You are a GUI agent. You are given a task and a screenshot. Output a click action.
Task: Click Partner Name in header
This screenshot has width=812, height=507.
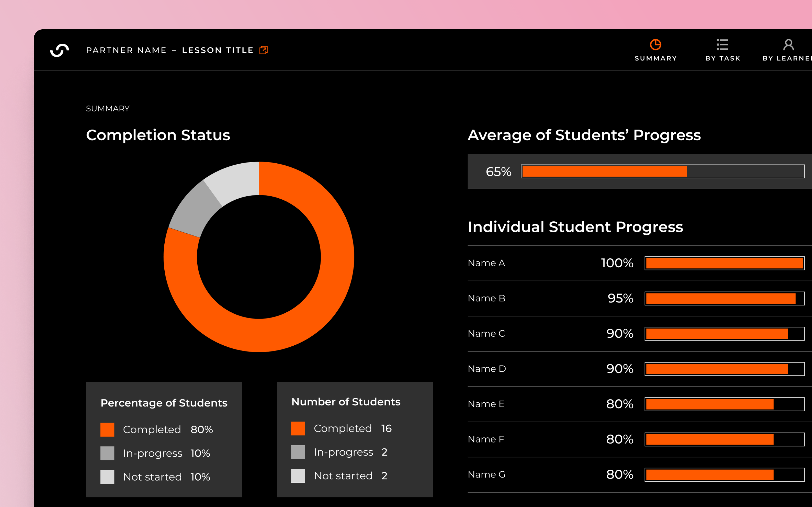126,50
